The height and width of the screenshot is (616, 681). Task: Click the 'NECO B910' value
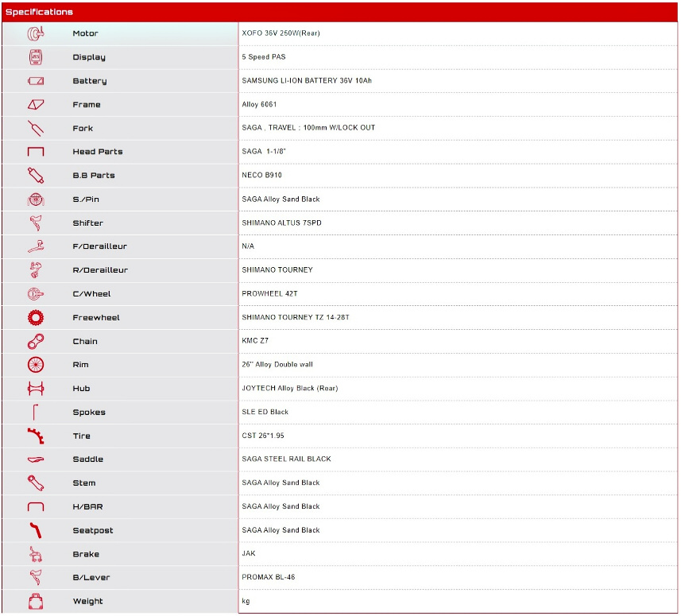click(x=262, y=175)
